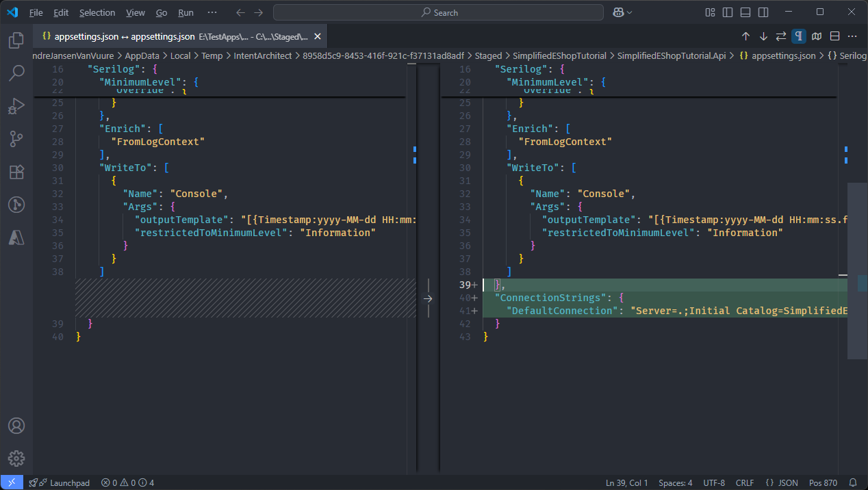Expand the Staged breadcrumb
868x490 pixels.
[489, 56]
